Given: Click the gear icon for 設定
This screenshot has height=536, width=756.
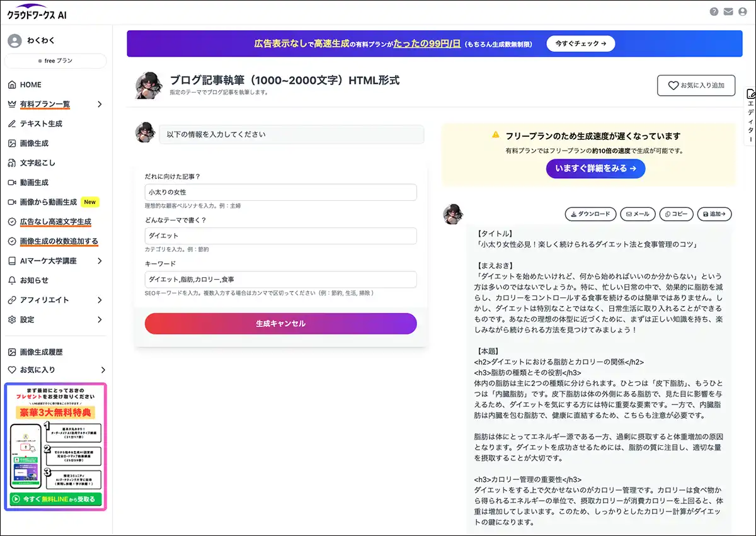Looking at the screenshot, I should (12, 319).
